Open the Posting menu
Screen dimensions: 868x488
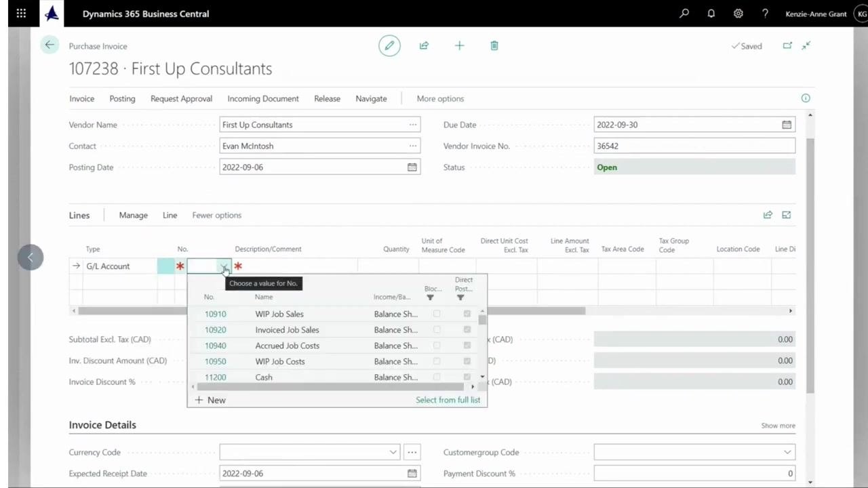[x=122, y=98]
